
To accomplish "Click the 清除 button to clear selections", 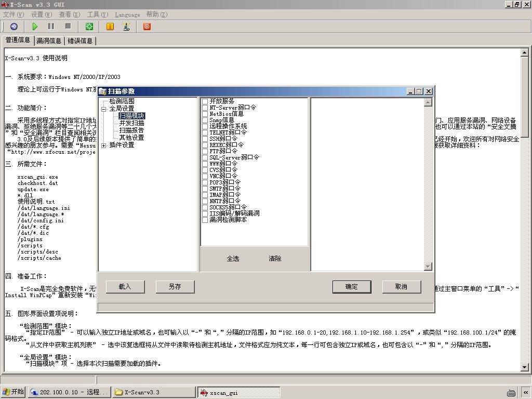I will [275, 259].
